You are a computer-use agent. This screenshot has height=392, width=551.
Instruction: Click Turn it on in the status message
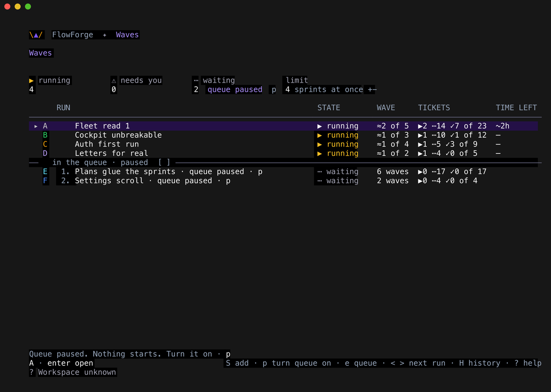click(189, 354)
